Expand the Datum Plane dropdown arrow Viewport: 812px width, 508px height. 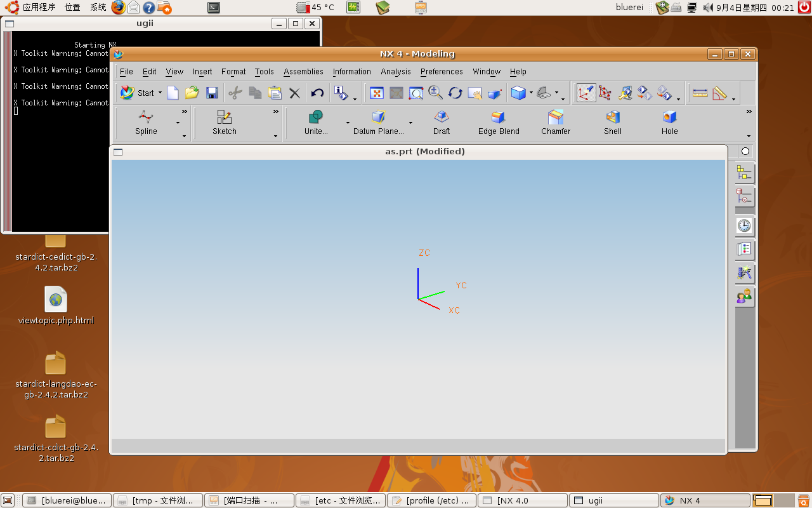click(x=410, y=123)
